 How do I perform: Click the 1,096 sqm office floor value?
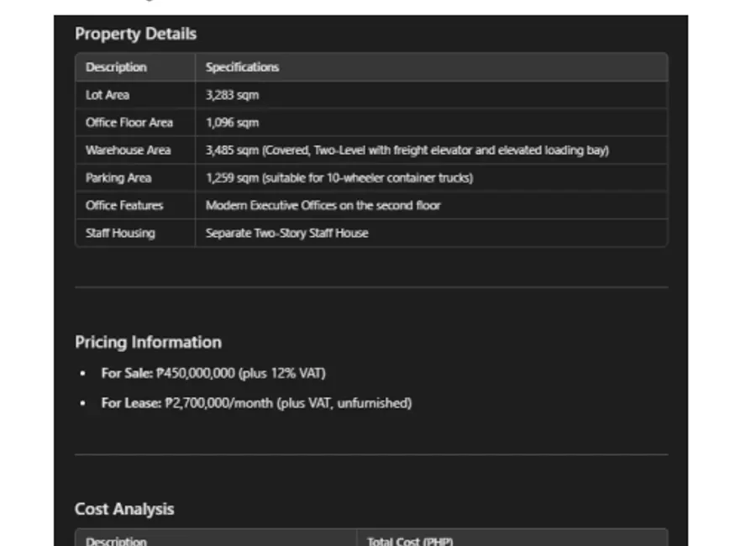233,123
